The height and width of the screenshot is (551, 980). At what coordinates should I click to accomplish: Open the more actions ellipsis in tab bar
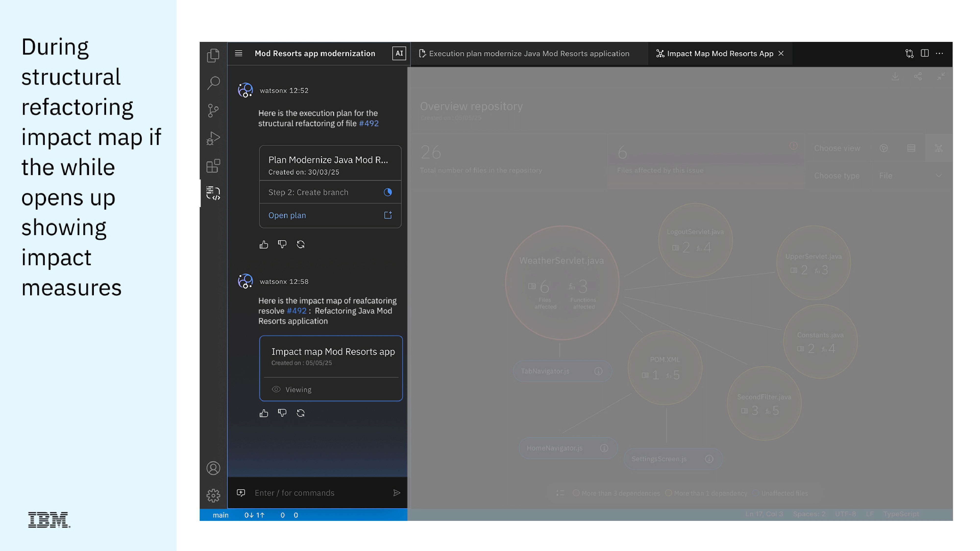(x=939, y=53)
